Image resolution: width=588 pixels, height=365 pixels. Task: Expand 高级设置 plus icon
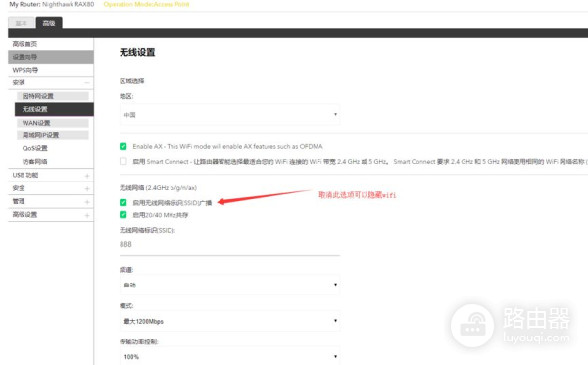point(87,215)
